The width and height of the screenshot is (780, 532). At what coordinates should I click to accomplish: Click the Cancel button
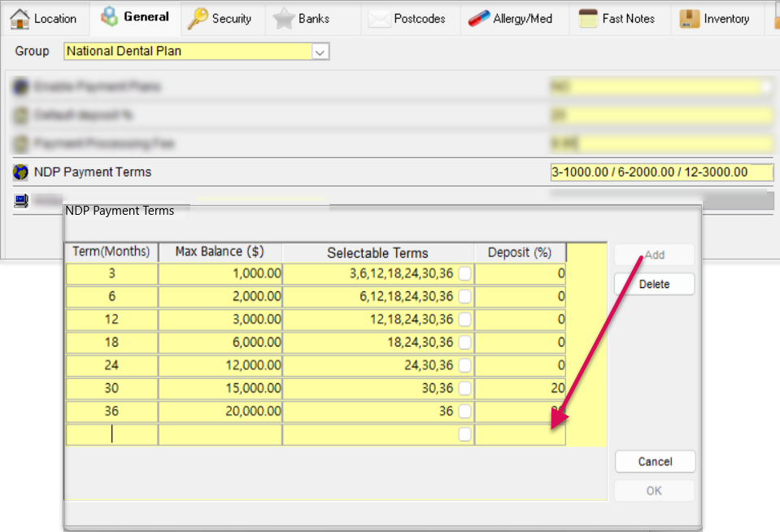pyautogui.click(x=655, y=462)
